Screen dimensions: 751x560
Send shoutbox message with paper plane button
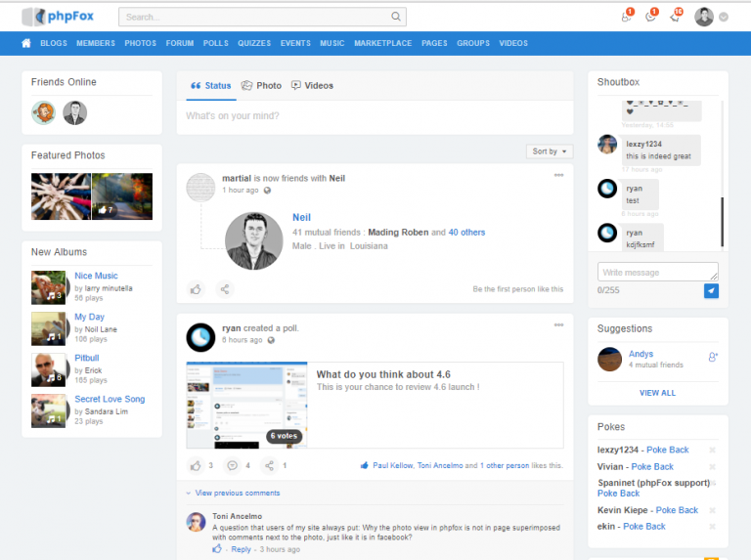tap(711, 291)
